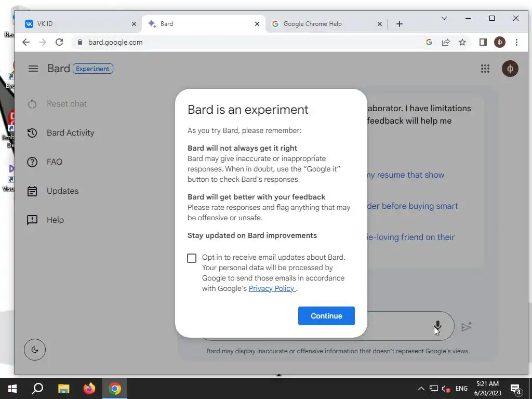This screenshot has width=532, height=399.
Task: Click the Experiment badge next to Bard
Action: (93, 69)
